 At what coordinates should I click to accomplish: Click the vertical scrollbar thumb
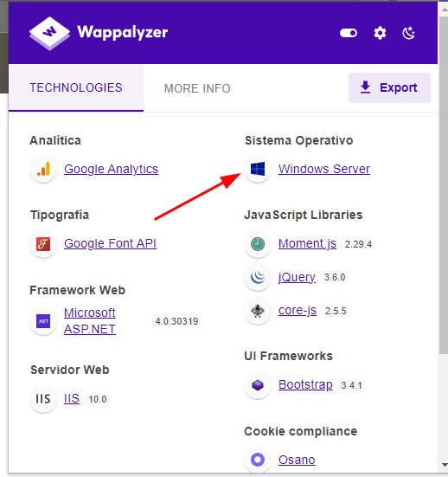click(444, 185)
